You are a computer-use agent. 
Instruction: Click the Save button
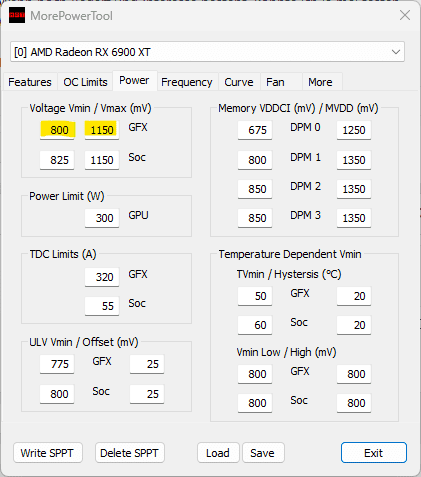(x=263, y=453)
